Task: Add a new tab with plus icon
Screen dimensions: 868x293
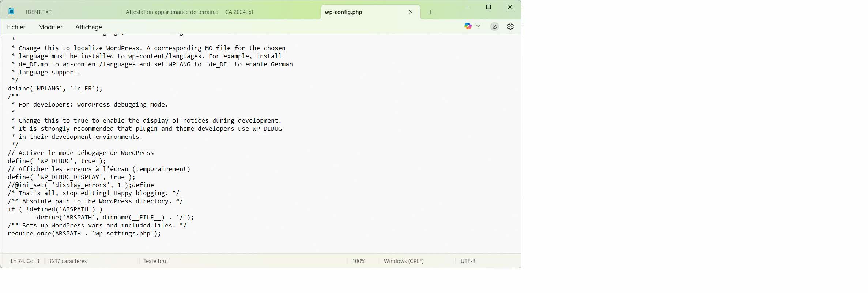Action: (x=431, y=12)
